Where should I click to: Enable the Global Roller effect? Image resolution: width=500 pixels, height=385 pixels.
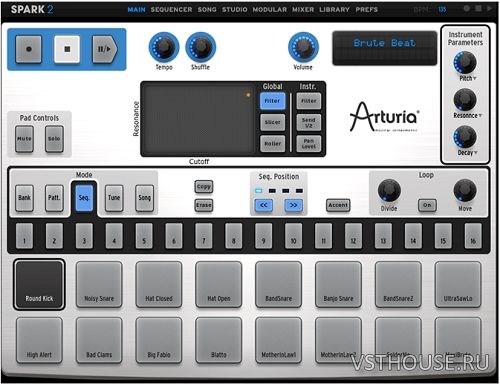[x=272, y=144]
